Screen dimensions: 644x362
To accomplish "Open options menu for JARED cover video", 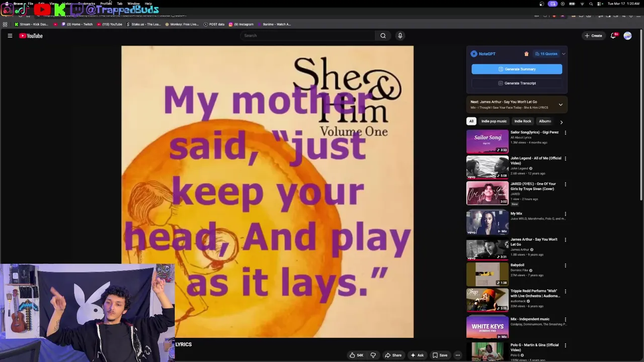I will coord(565,185).
